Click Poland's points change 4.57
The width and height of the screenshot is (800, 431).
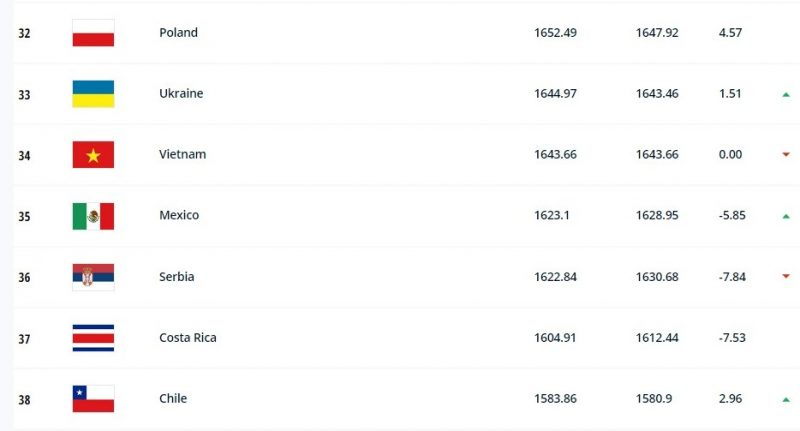[x=731, y=33]
